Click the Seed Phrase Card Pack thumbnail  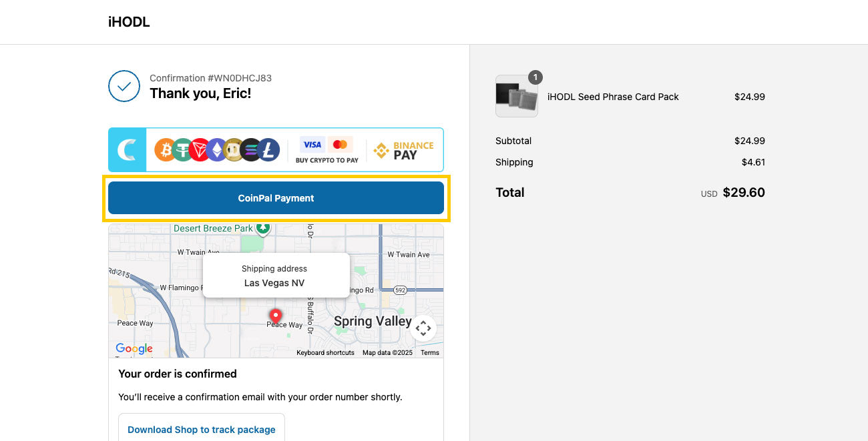click(517, 96)
